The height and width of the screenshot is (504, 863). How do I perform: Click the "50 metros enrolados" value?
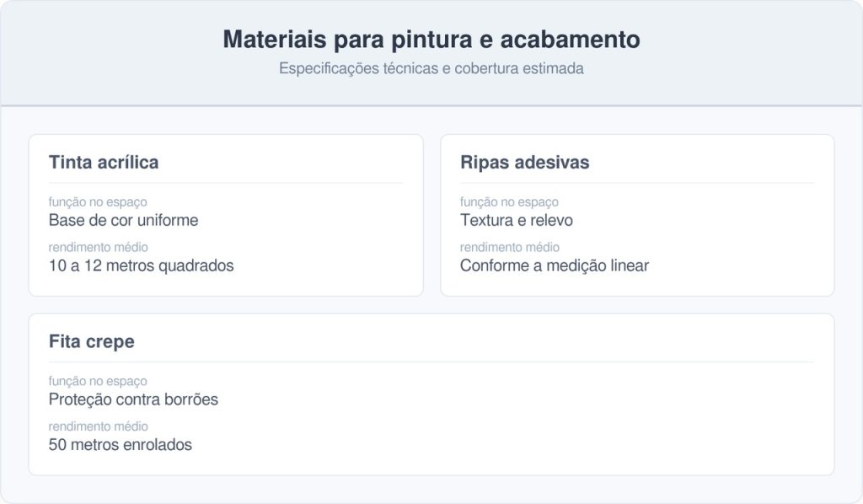point(120,445)
